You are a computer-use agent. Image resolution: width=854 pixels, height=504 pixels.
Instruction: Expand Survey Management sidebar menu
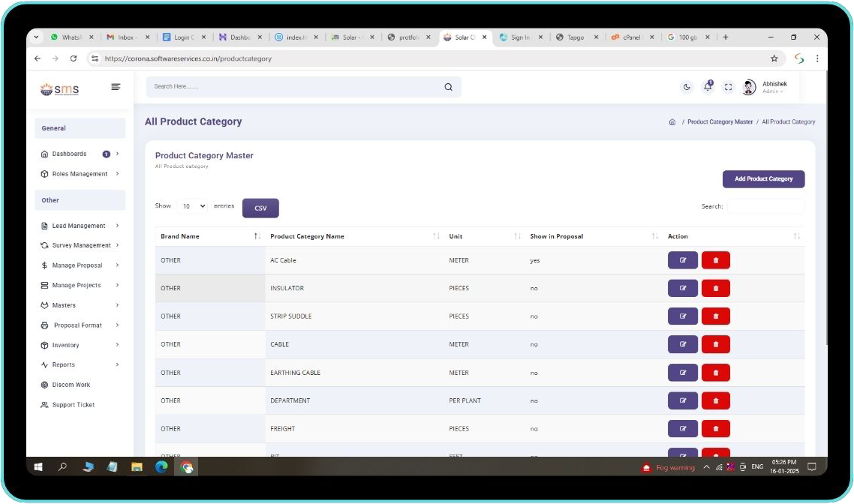(x=80, y=245)
